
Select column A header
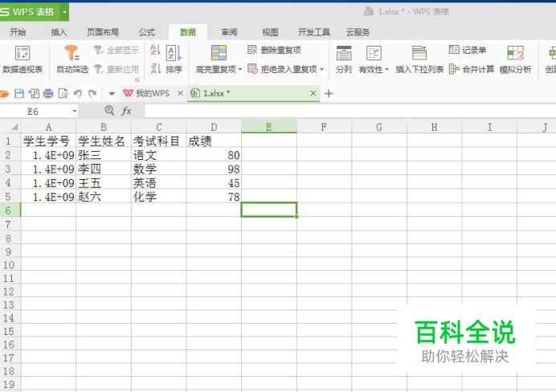click(x=48, y=127)
